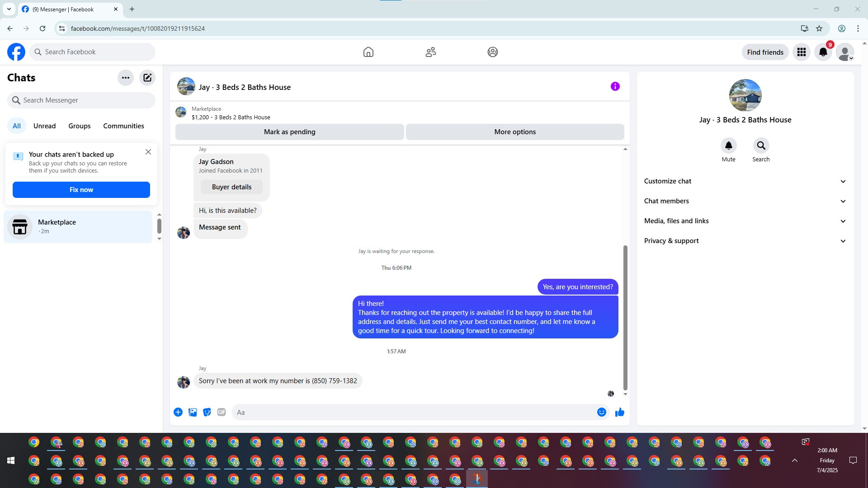
Task: Open the sticker picker icon
Action: coord(207,412)
